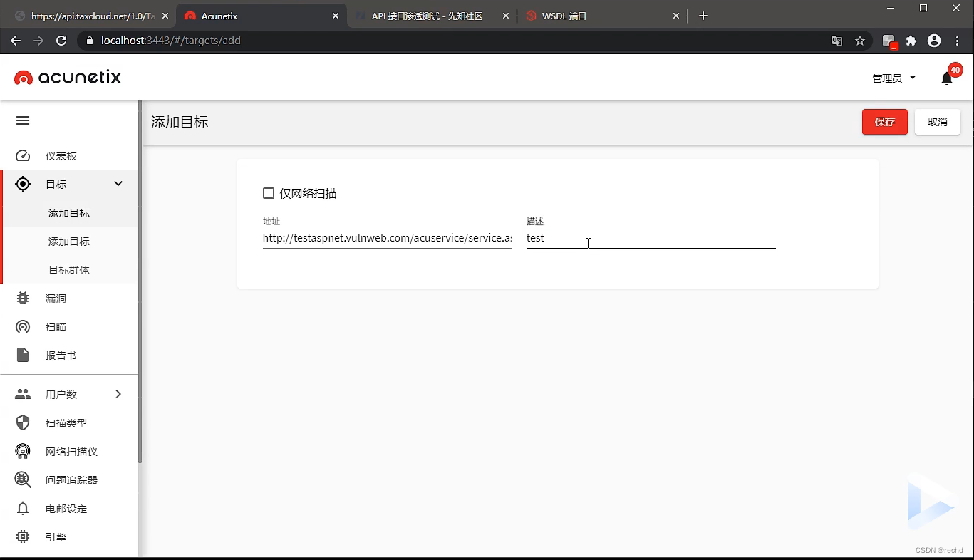Close the WSDL 端口 tab
The width and height of the screenshot is (974, 560).
pyautogui.click(x=676, y=16)
